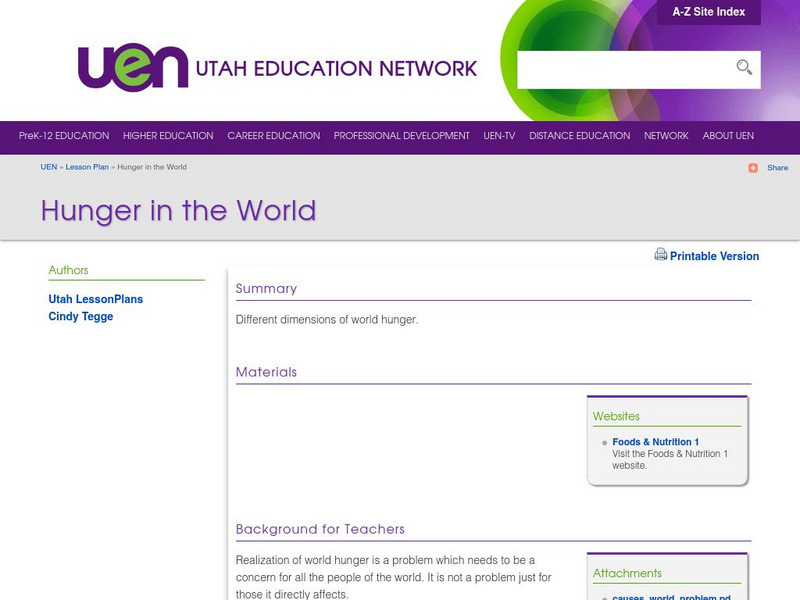Select UEN-TV from the navigation bar
This screenshot has height=600, width=800.
click(x=499, y=135)
